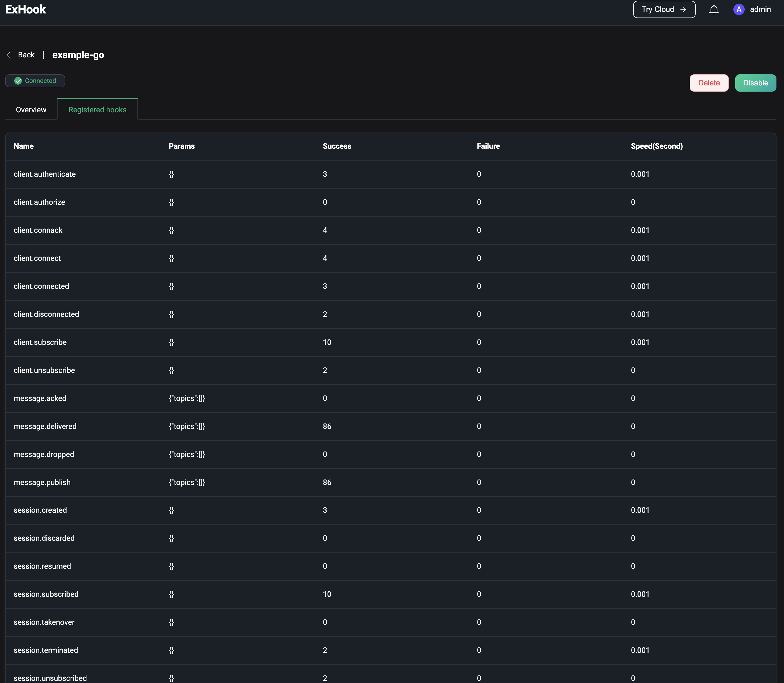Select the client.authenticate row name
784x683 pixels.
pos(44,174)
